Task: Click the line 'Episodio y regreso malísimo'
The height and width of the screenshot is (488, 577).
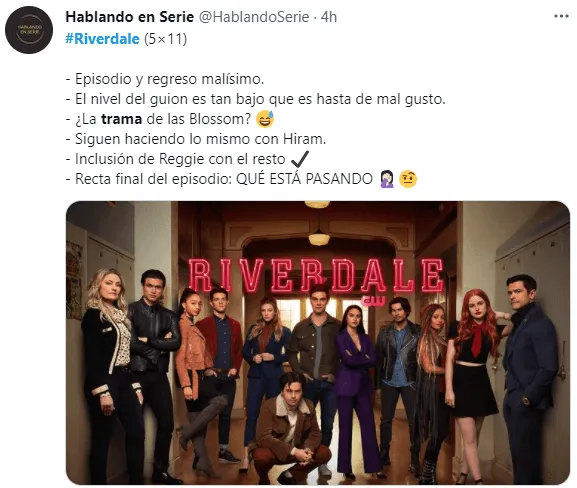Action: (165, 79)
